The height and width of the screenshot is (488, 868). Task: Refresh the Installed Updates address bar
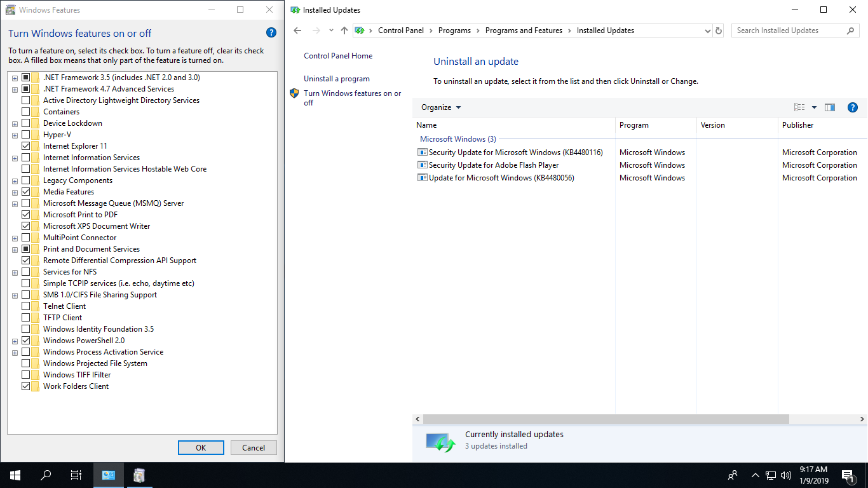tap(719, 30)
